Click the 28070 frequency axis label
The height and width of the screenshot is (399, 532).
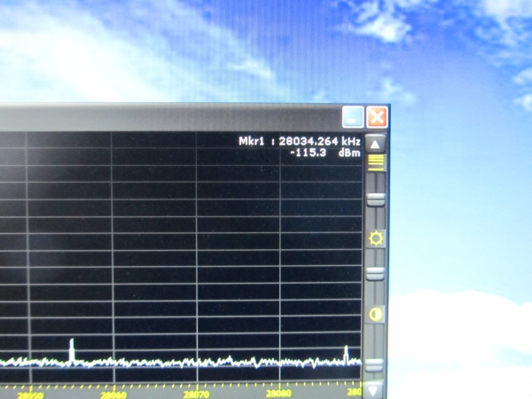tap(197, 394)
